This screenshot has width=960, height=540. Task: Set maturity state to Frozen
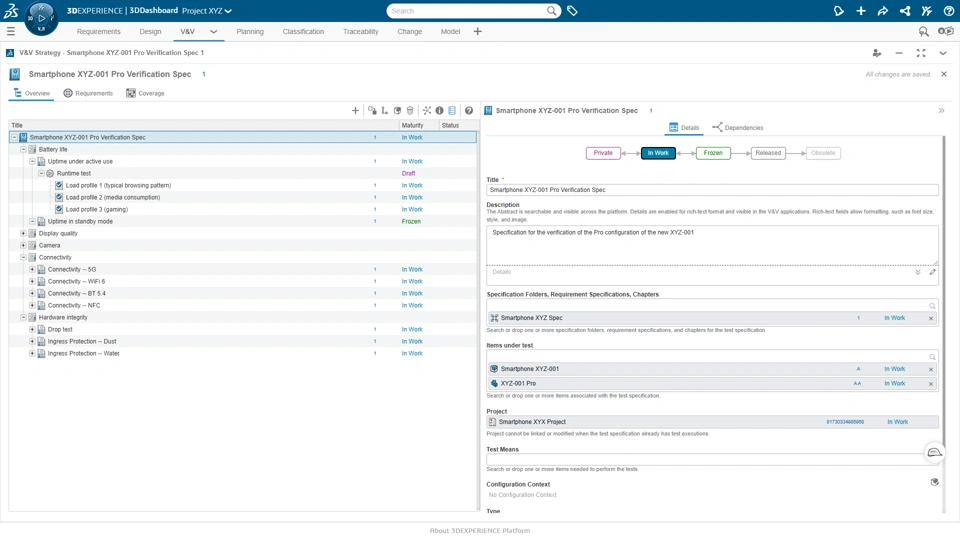tap(713, 153)
